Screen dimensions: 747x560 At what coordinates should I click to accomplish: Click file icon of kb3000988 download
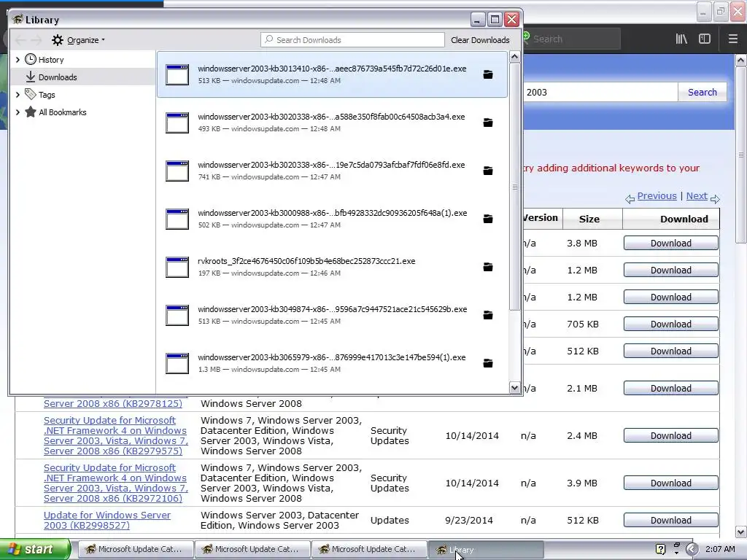point(177,219)
